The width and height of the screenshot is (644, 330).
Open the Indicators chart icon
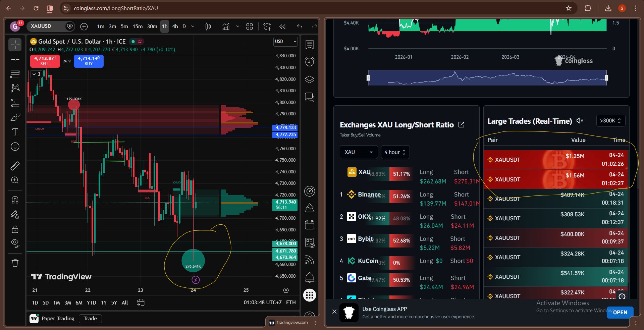pos(226,26)
